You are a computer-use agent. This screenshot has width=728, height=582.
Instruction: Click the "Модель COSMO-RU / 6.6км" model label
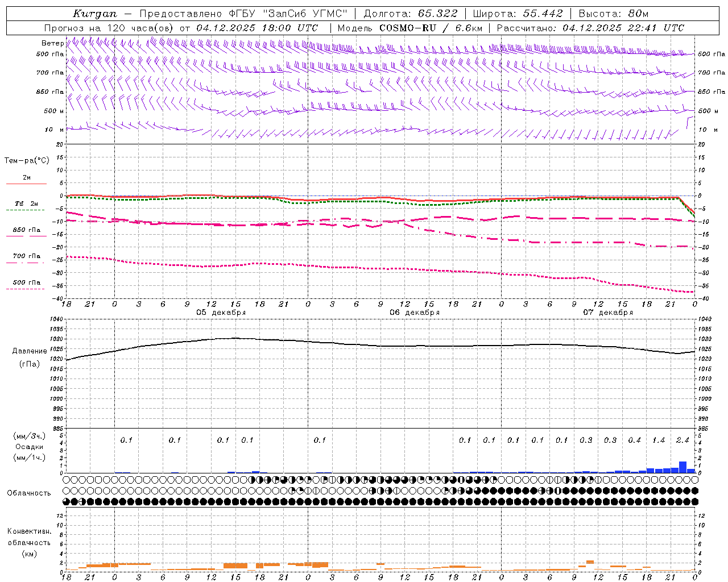410,28
